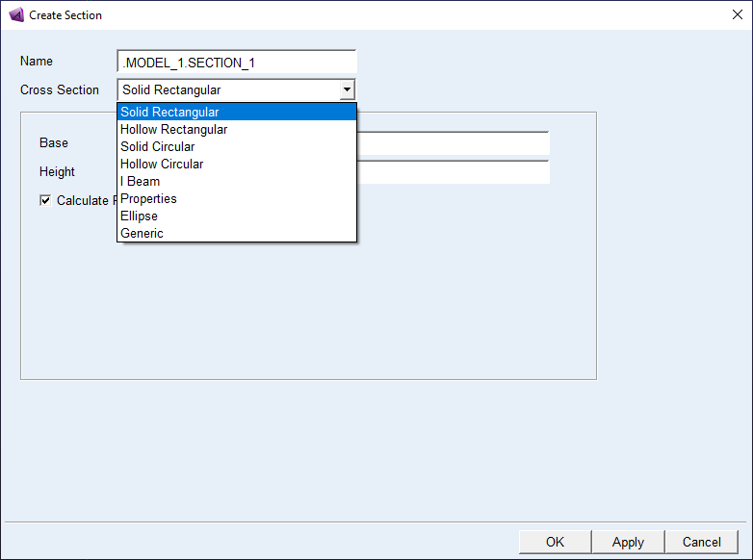The height and width of the screenshot is (560, 753).
Task: Click the Base value field
Action: click(453, 143)
